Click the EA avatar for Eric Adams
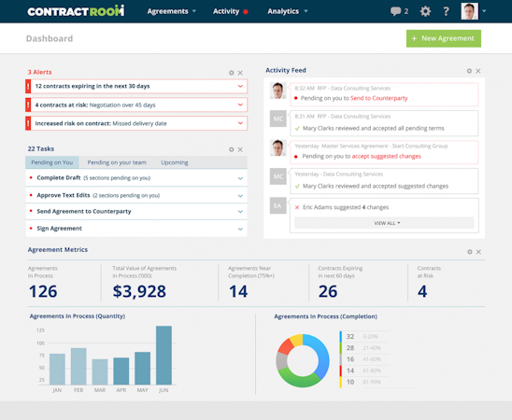The width and height of the screenshot is (512, 420). click(277, 205)
